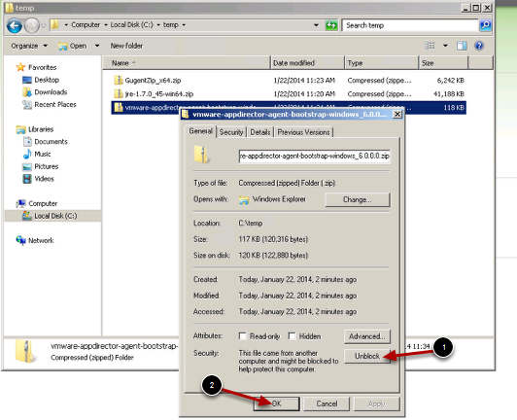This screenshot has width=517, height=420.
Task: Select jre-1.7.0_45-win64.zip file
Action: coord(159,94)
